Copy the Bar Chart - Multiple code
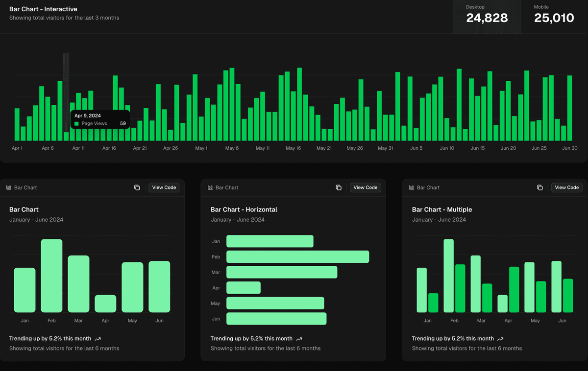This screenshot has height=371, width=588. coord(539,187)
